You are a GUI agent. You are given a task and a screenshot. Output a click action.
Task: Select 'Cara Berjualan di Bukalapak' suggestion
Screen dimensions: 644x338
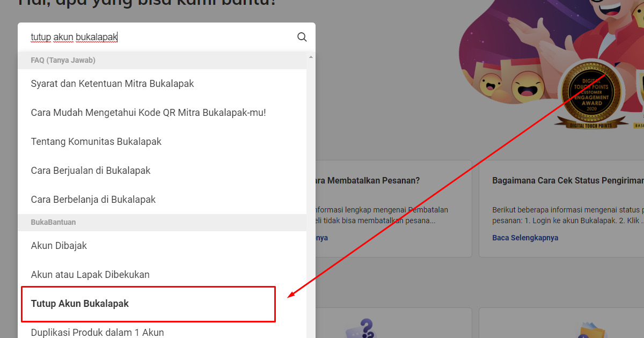tap(162, 171)
